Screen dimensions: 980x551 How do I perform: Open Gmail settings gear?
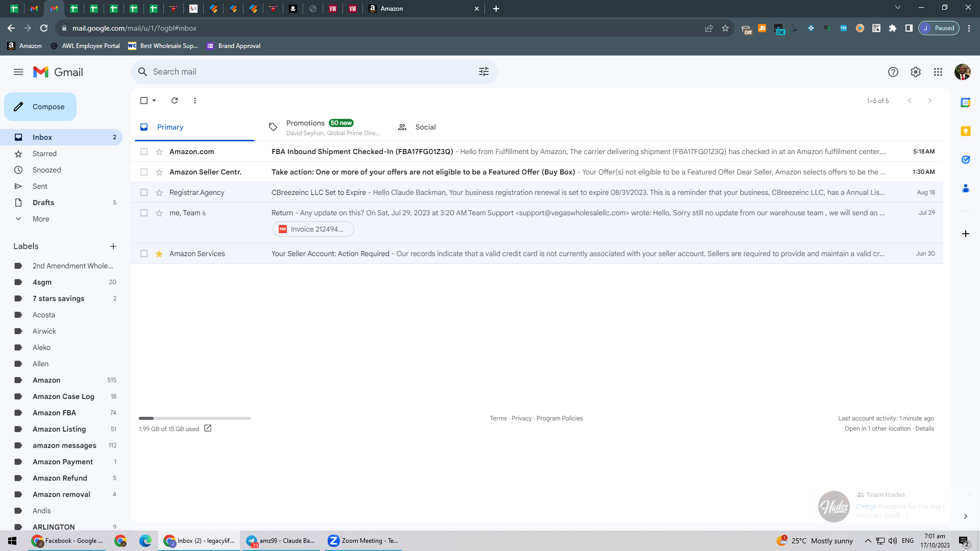click(x=916, y=72)
